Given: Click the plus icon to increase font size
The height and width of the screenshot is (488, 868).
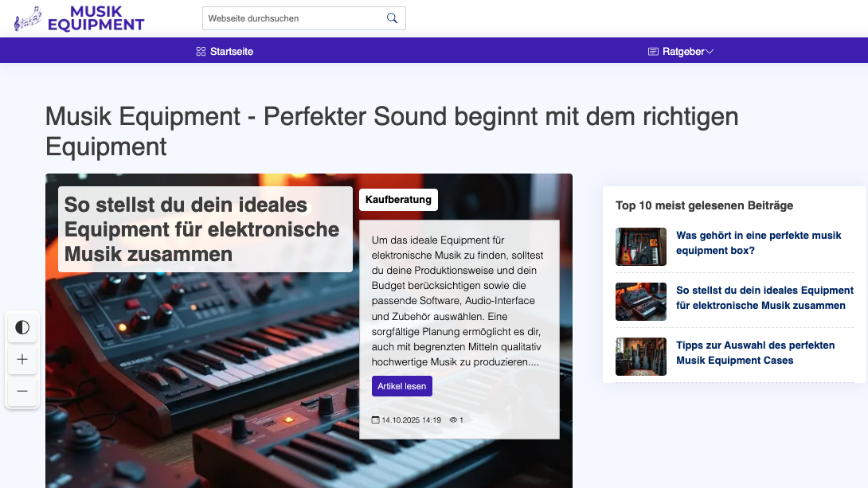Looking at the screenshot, I should pos(22,359).
